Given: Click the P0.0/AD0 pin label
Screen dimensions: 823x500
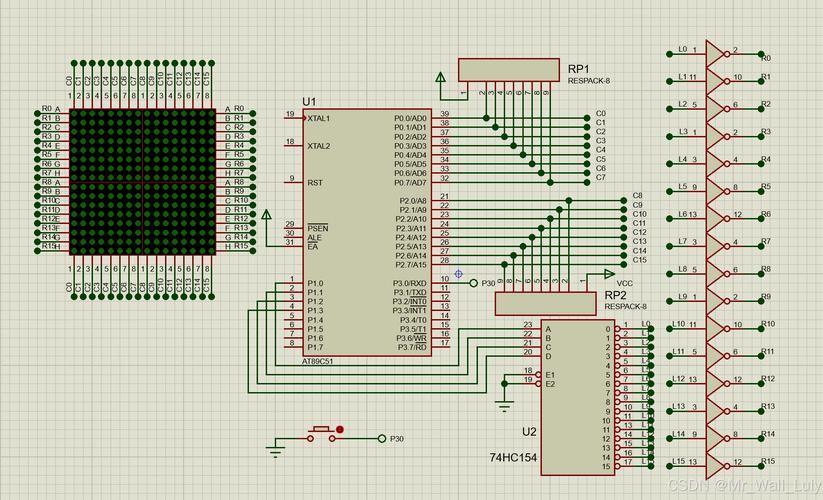Looking at the screenshot, I should point(410,119).
